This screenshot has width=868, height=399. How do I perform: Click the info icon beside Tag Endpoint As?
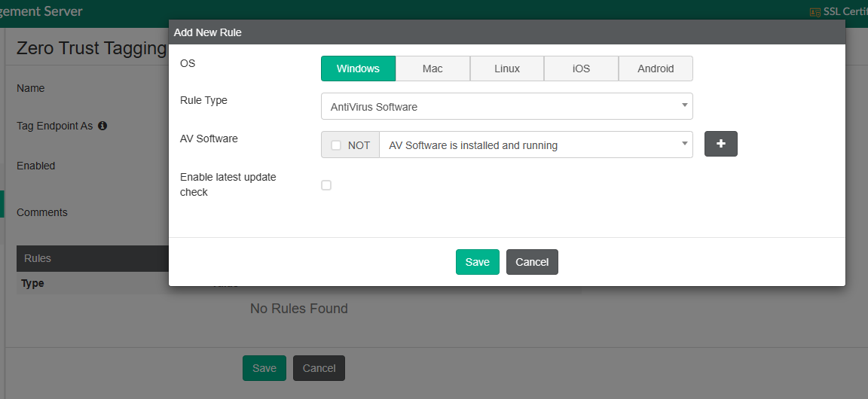coord(102,126)
